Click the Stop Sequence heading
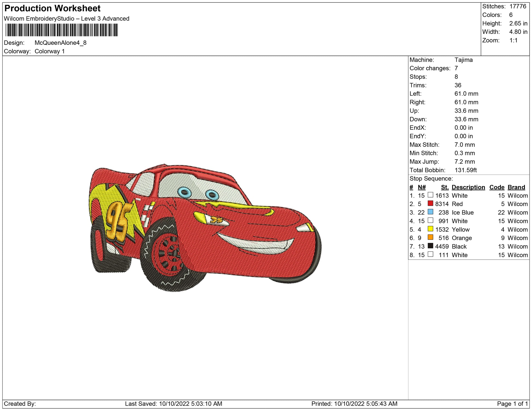 (431, 179)
